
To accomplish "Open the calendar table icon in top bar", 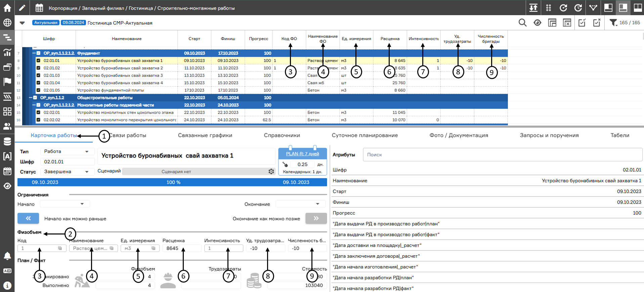I will 39,8.
